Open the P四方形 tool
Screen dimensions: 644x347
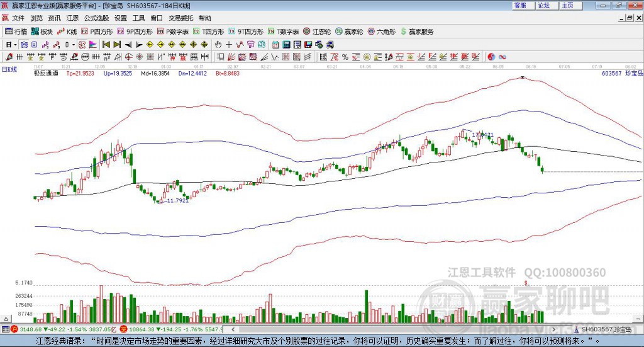click(x=96, y=31)
